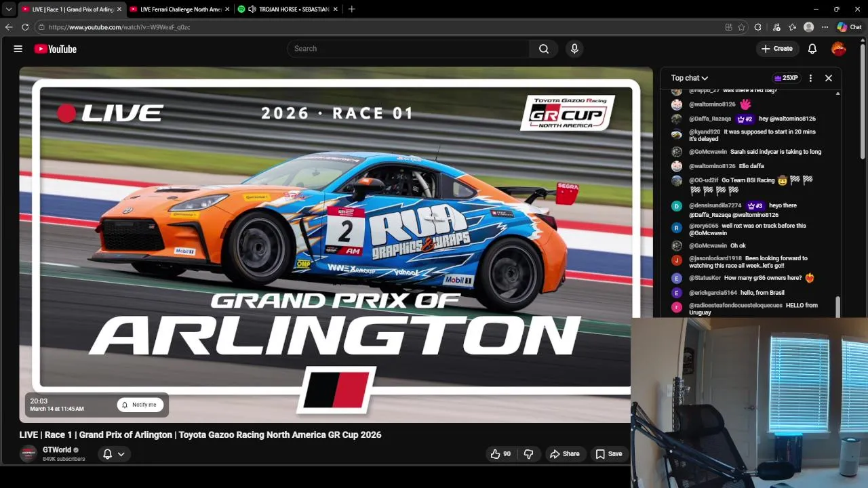Open the GTWorld channel name link
Image resolution: width=868 pixels, height=488 pixels.
point(57,450)
